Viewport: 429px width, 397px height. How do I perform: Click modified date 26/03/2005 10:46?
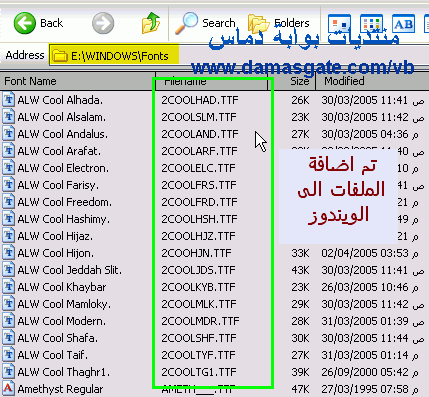tap(370, 287)
